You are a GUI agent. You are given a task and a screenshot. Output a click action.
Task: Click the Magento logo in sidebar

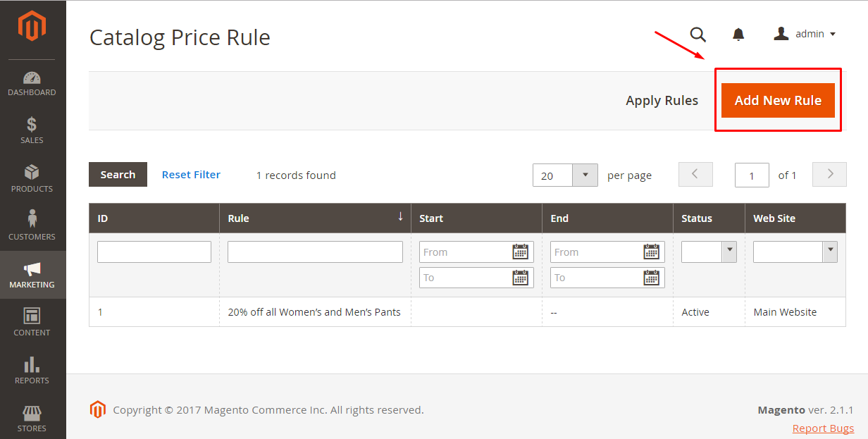tap(32, 27)
